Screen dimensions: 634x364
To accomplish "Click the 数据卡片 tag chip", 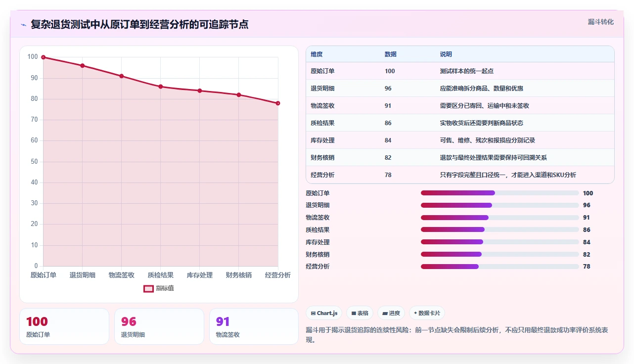I will click(x=427, y=313).
